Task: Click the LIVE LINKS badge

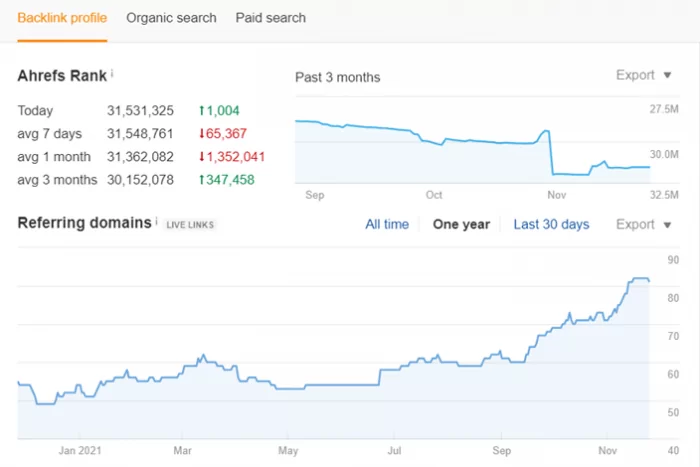Action: point(190,224)
